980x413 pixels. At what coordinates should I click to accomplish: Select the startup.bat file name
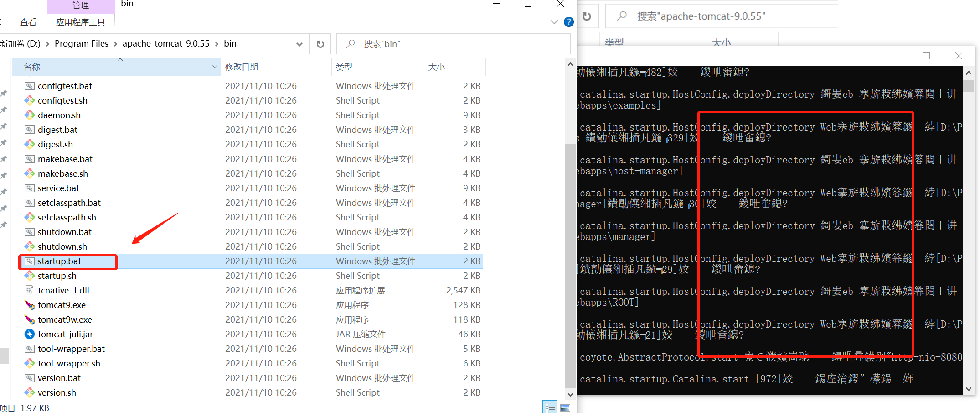[59, 261]
